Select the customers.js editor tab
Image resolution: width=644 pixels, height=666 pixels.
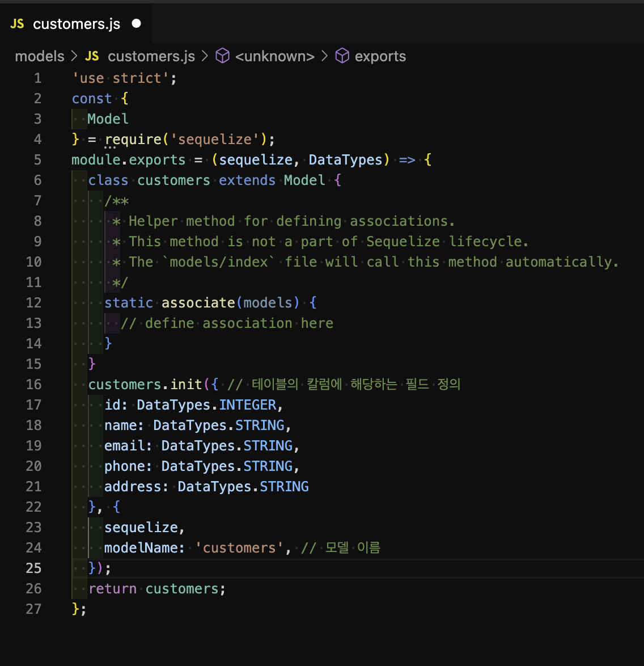[75, 24]
